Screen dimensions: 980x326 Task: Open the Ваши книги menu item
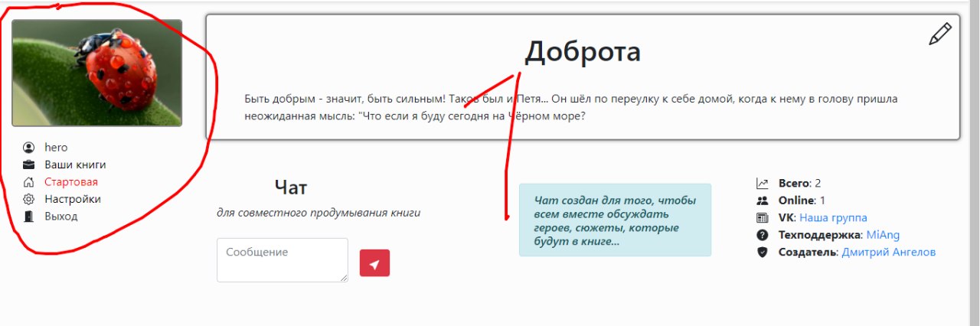click(x=75, y=165)
